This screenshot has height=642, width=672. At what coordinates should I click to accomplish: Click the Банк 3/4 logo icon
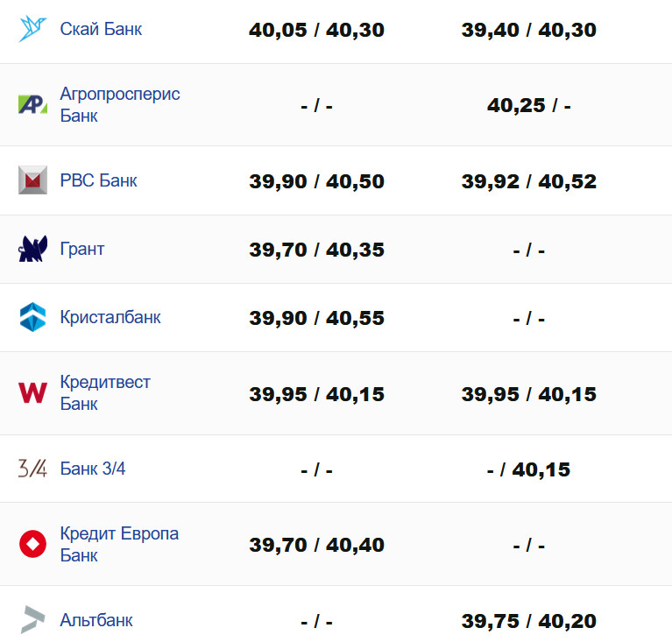pos(32,469)
